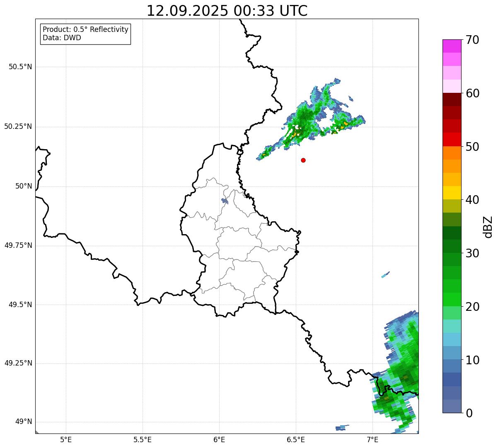Click the '49.75°N' latitude label
This screenshot has height=448, width=498.
18,245
